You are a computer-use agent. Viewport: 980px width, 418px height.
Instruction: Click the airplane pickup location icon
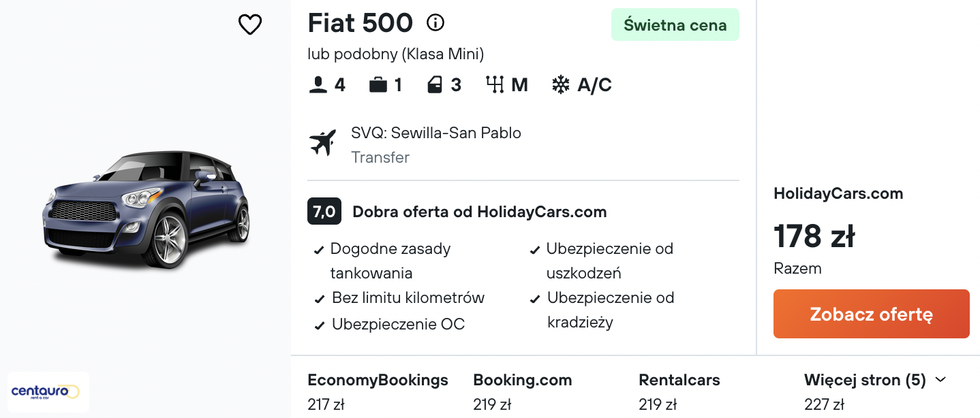[x=323, y=142]
